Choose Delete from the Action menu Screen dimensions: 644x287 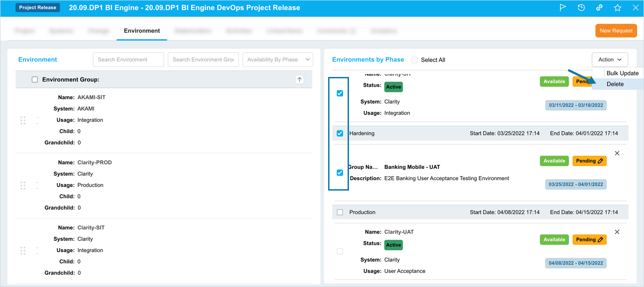(x=615, y=84)
